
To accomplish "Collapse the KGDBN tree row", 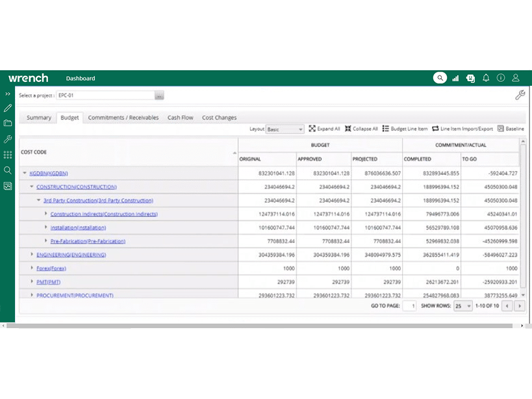I will (25, 174).
